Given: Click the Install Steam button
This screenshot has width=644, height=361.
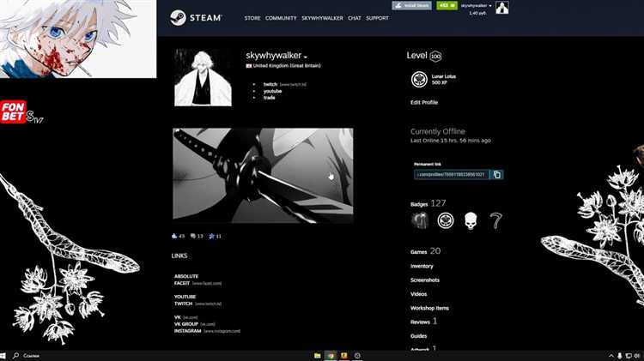Looking at the screenshot, I should pos(411,5).
